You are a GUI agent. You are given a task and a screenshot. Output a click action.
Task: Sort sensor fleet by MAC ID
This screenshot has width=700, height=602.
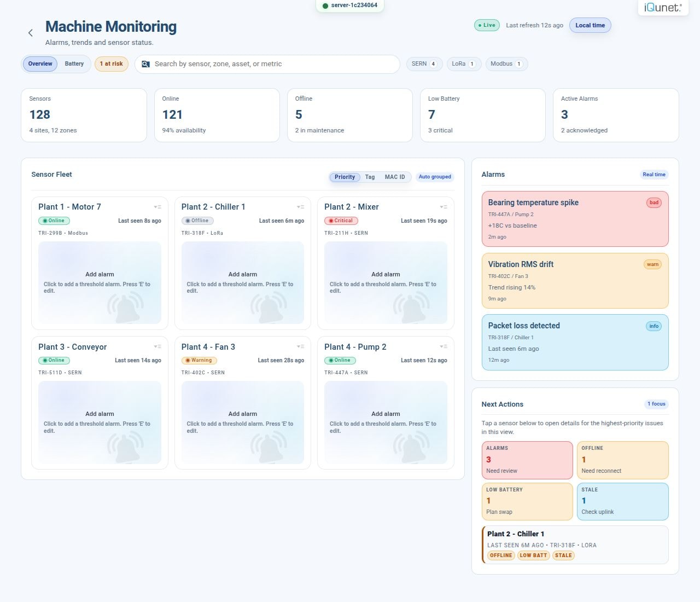[x=395, y=177]
